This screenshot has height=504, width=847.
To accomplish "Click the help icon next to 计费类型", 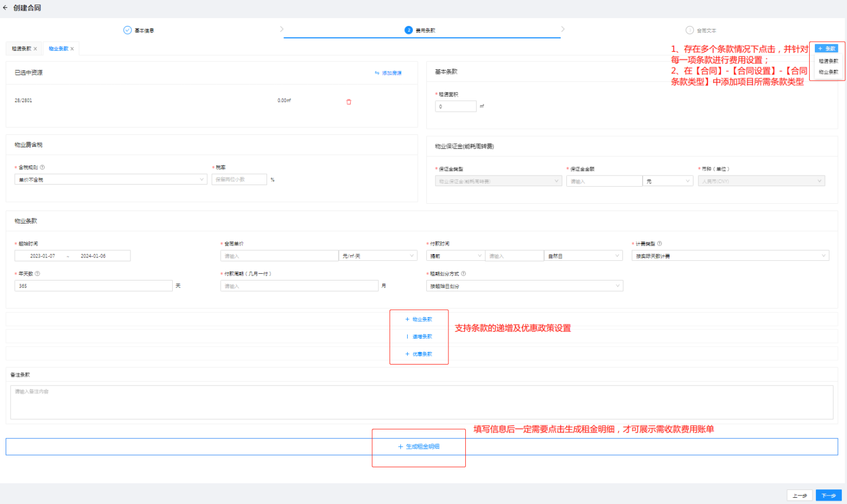I will [660, 244].
